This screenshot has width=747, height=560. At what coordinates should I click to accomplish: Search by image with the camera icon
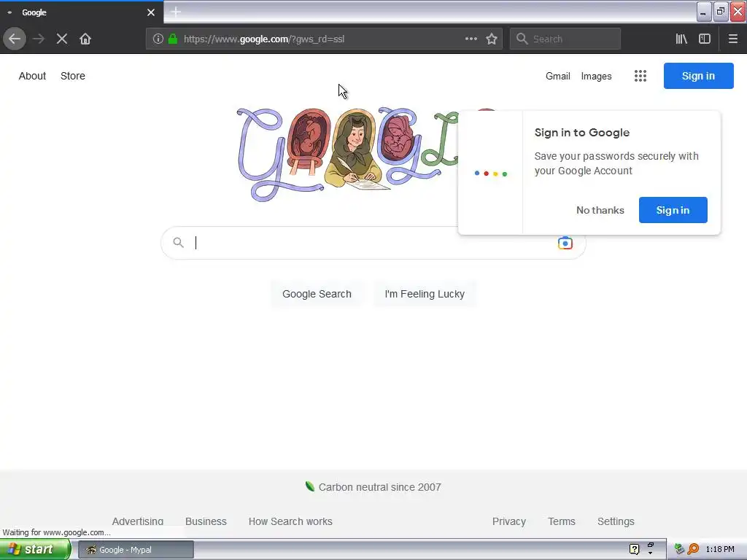tap(565, 243)
